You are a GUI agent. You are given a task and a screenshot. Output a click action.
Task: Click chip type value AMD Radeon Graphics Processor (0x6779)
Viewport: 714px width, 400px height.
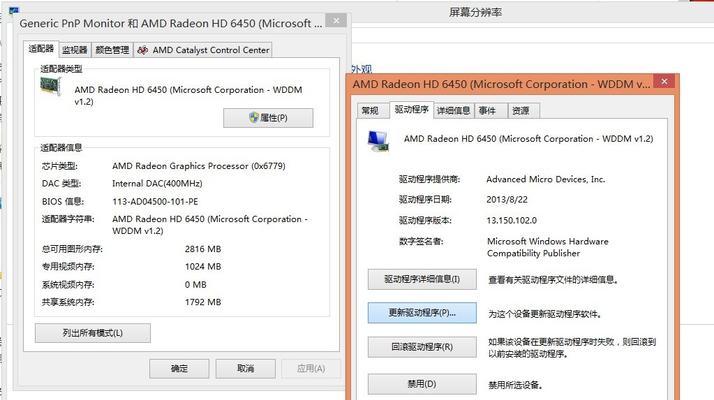point(199,166)
